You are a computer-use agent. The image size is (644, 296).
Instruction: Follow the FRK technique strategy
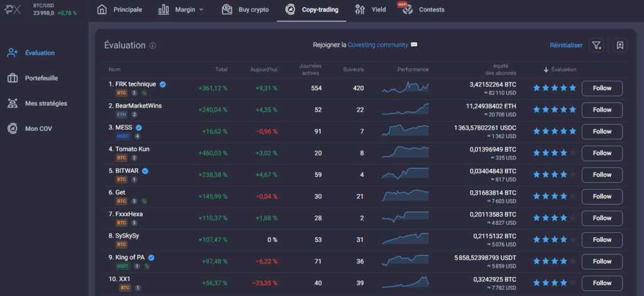(602, 88)
